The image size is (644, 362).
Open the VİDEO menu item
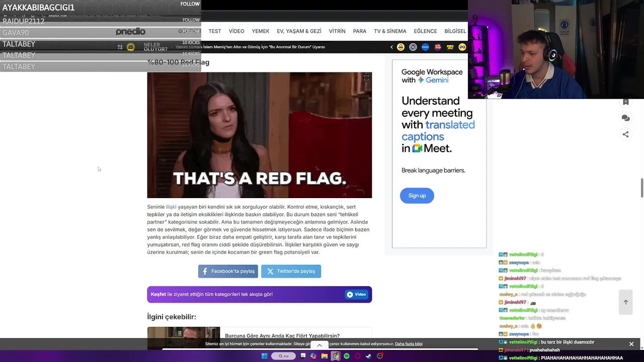[x=236, y=31]
